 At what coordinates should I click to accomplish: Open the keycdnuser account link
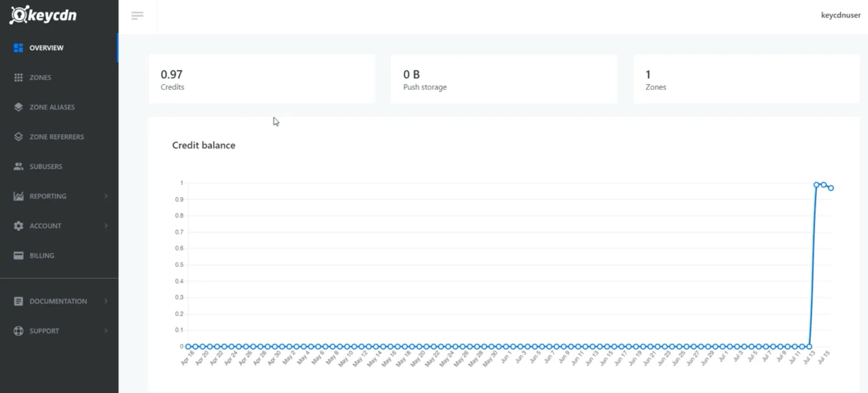(840, 15)
